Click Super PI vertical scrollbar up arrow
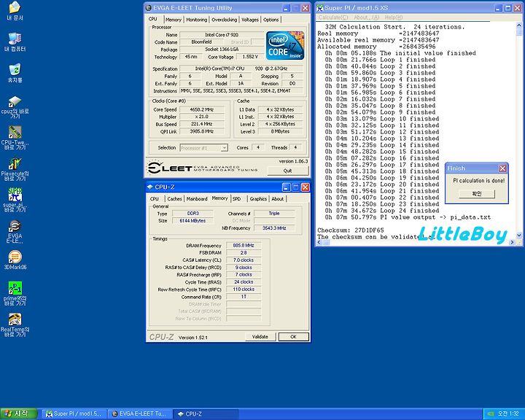525x420 pixels. tap(519, 25)
